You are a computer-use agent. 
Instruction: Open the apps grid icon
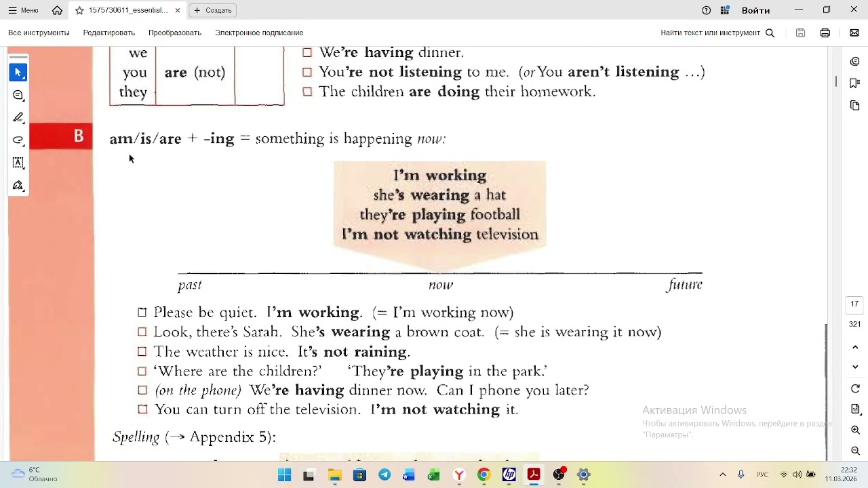click(x=725, y=10)
